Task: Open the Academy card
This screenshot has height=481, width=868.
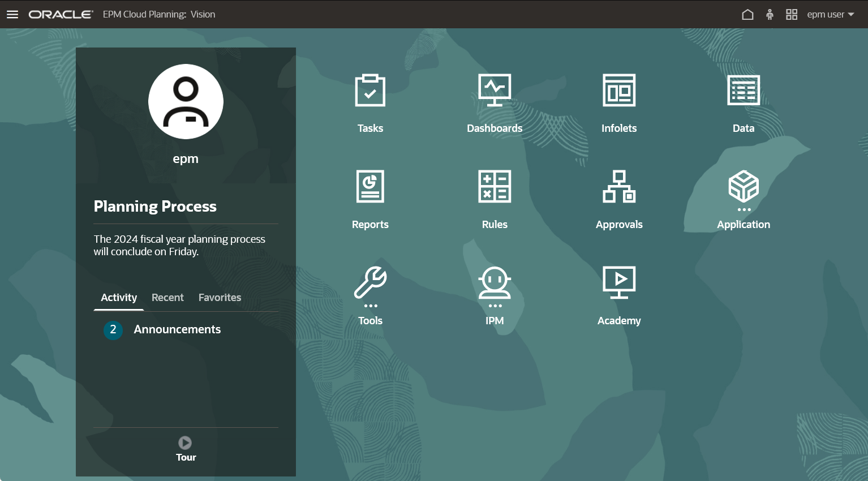Action: 619,294
